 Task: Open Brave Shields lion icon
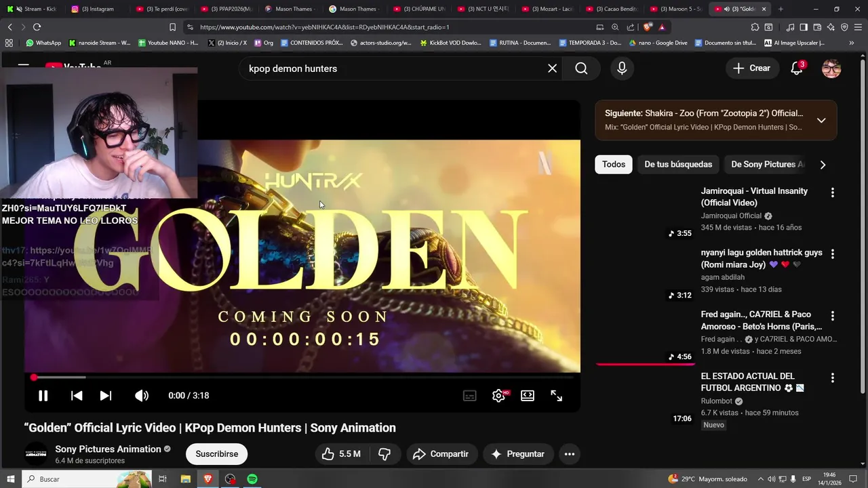coord(648,27)
